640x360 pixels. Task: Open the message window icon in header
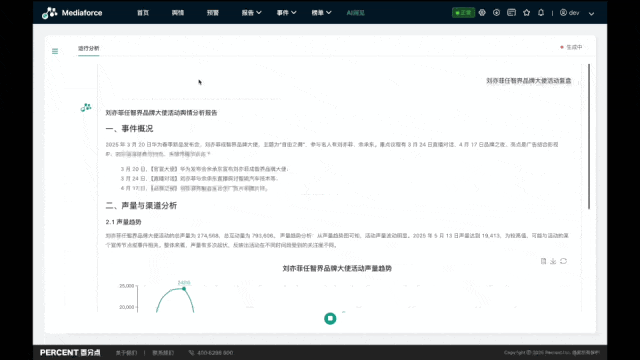pyautogui.click(x=511, y=13)
